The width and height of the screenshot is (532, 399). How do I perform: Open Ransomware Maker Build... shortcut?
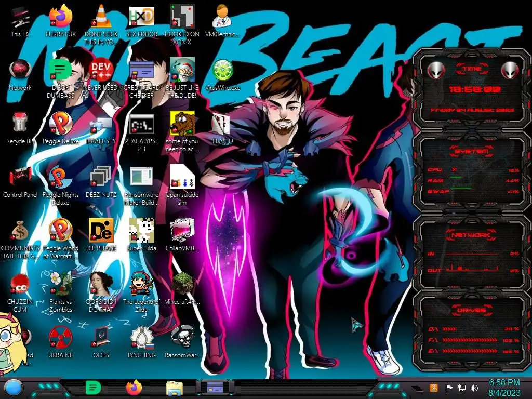(142, 185)
